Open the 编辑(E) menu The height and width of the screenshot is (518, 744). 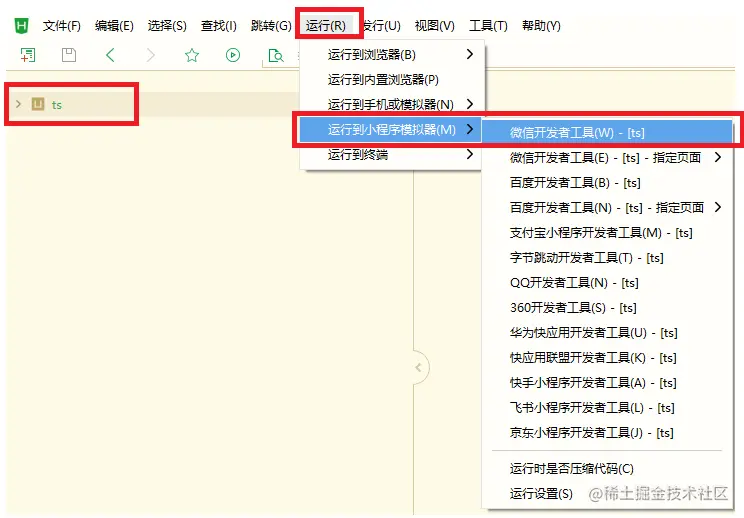(114, 26)
